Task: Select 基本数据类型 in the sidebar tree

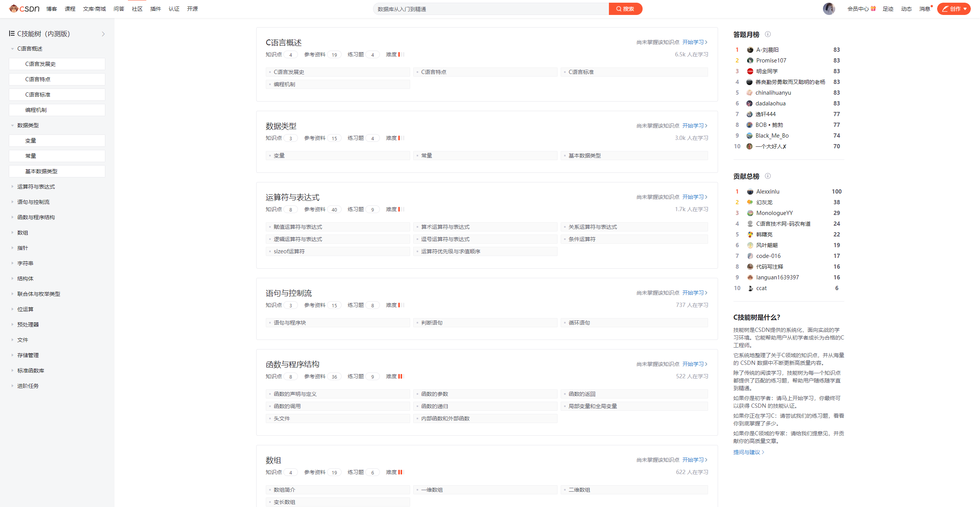Action: pos(57,171)
